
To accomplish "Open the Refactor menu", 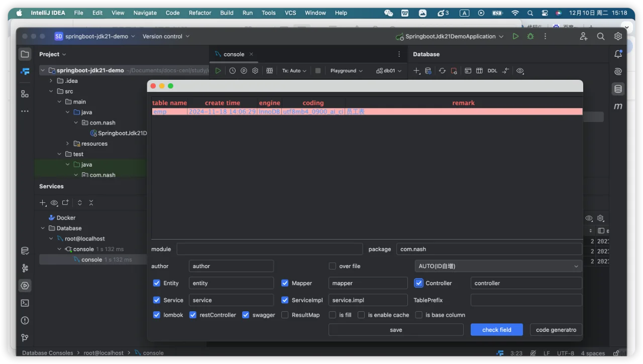I will click(x=200, y=13).
